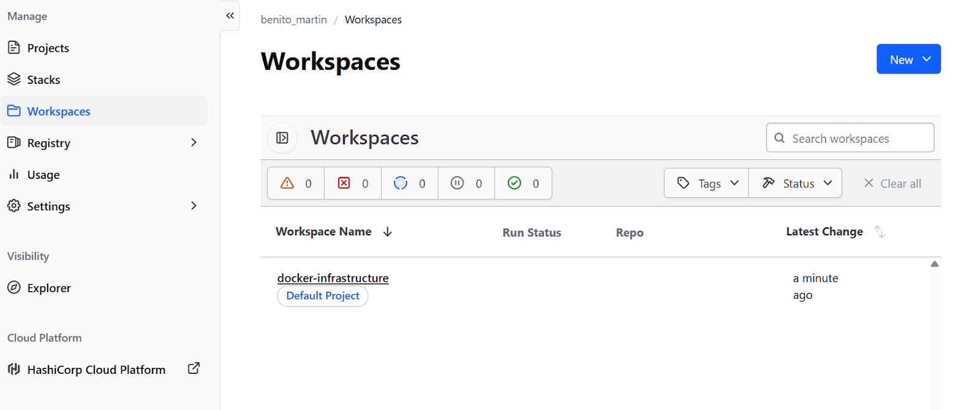Filter by on hold paused status
This screenshot has height=410, width=980.
[466, 183]
